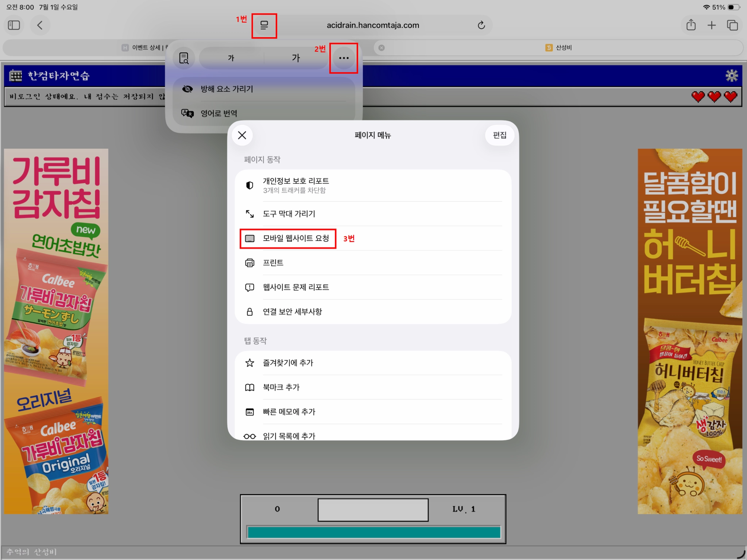Select 방해 요소 가리기

[263, 89]
